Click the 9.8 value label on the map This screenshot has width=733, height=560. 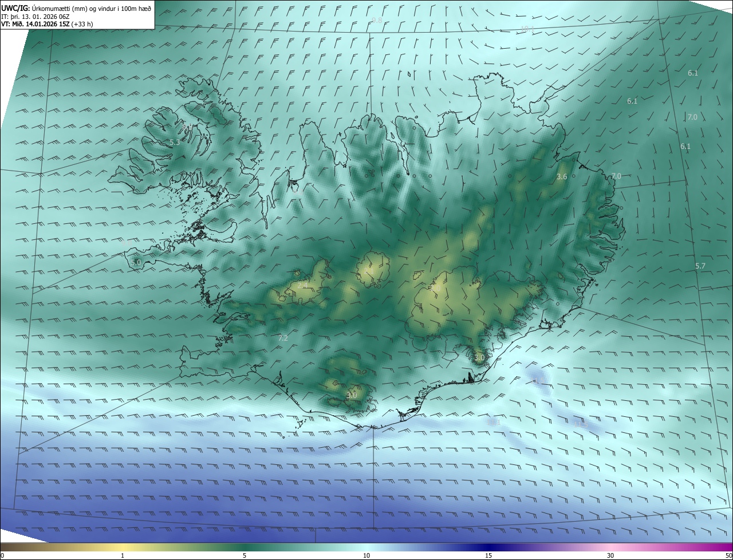[x=377, y=20]
